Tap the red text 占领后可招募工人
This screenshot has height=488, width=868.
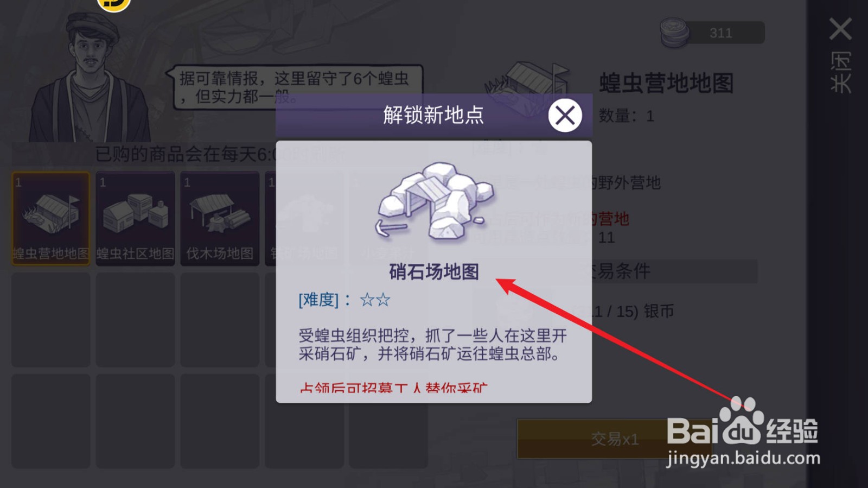(393, 388)
